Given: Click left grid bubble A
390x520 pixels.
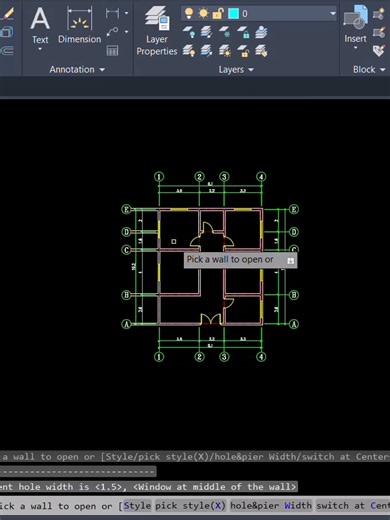Looking at the screenshot, I should 126,324.
